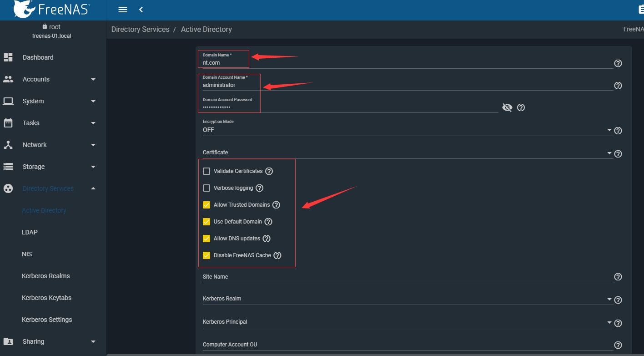This screenshot has height=356, width=644.
Task: Reveal the Domain Account Password
Action: [x=507, y=107]
